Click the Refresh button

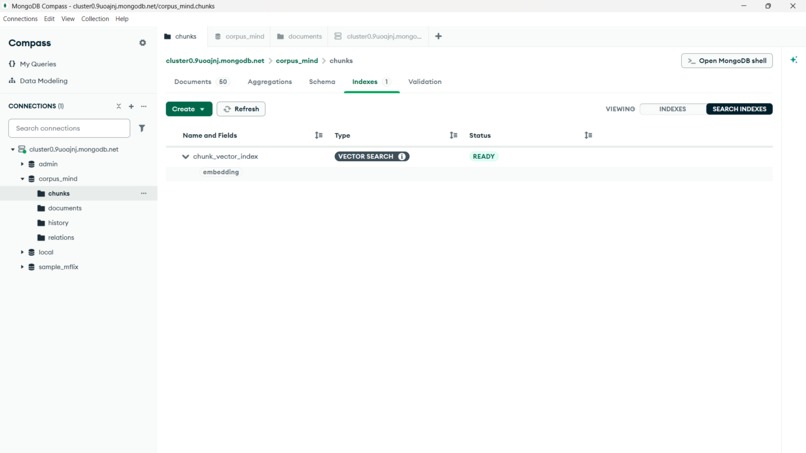(241, 109)
